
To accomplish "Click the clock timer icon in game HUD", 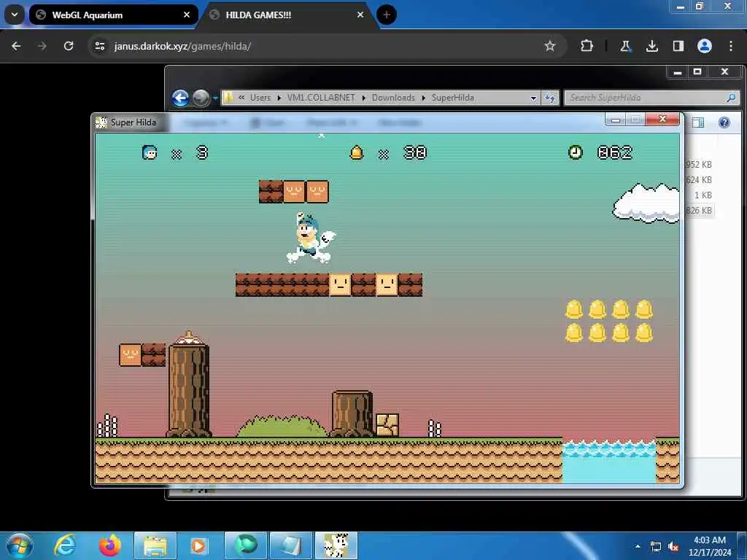I will (576, 152).
